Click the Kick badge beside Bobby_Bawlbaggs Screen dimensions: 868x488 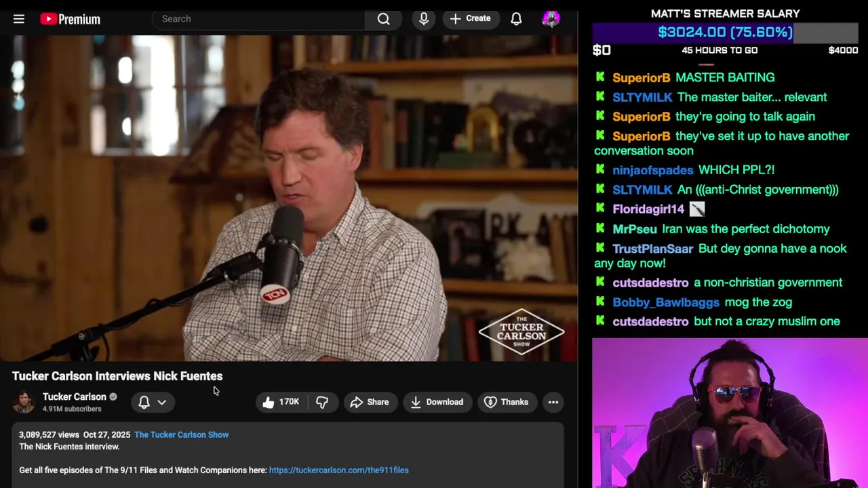click(600, 302)
